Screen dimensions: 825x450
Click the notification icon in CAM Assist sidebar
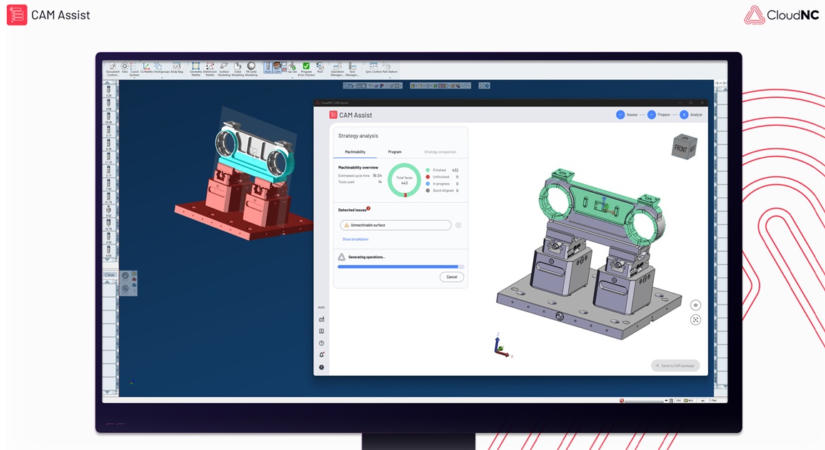(321, 355)
